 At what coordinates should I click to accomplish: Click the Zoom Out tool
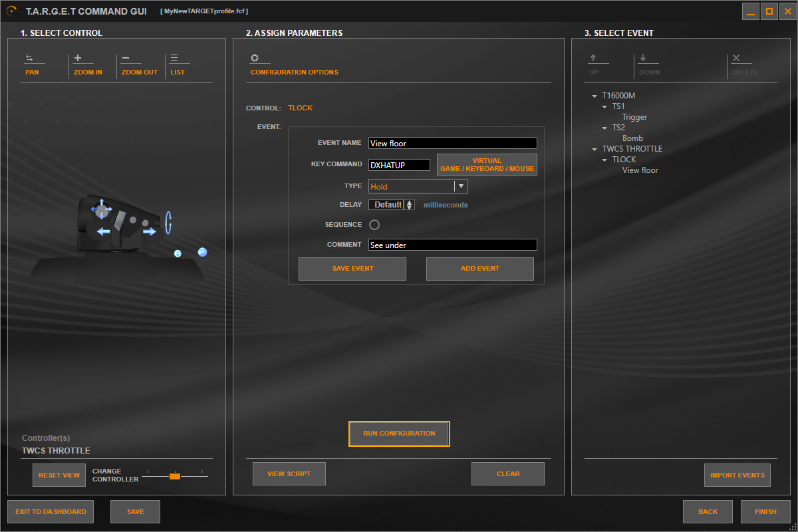coord(140,65)
